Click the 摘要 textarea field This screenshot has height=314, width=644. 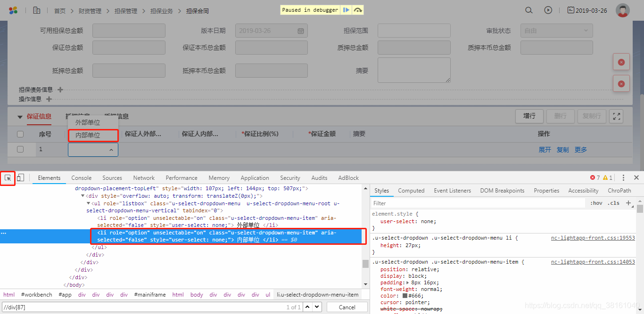tap(414, 70)
